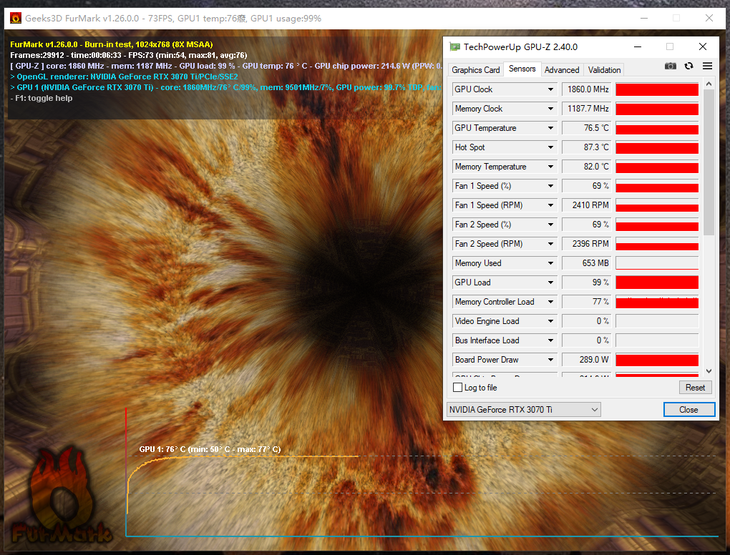Close the FurMark window with X
The height and width of the screenshot is (555, 730).
[x=708, y=18]
